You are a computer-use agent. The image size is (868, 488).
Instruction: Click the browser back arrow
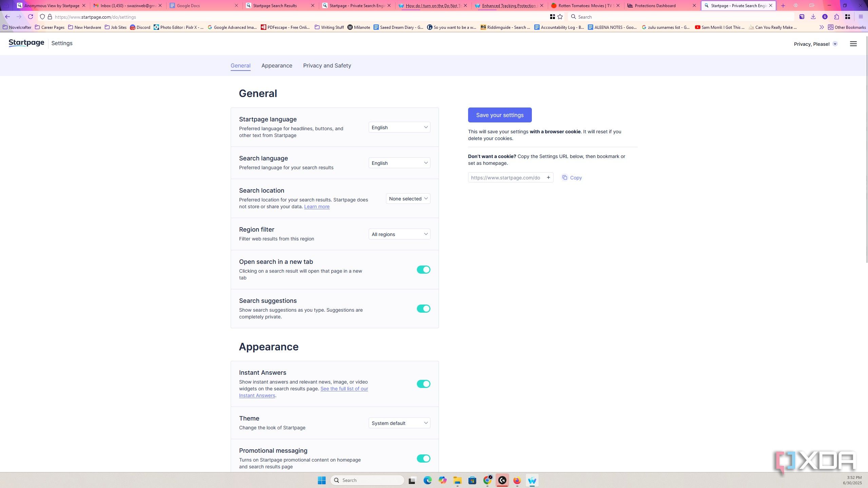click(x=7, y=17)
